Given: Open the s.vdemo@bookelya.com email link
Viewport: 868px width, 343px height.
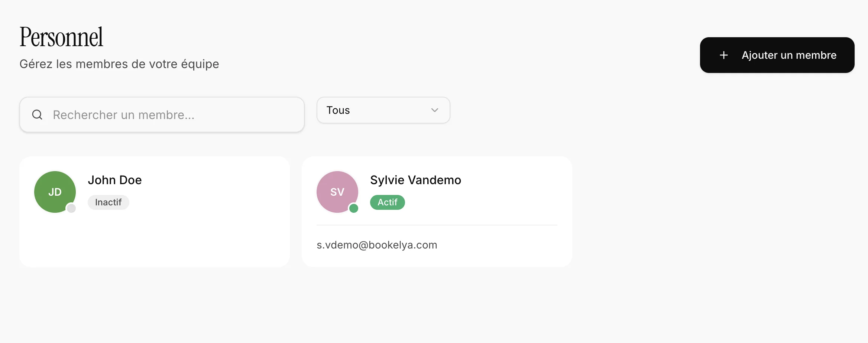Looking at the screenshot, I should pyautogui.click(x=377, y=245).
